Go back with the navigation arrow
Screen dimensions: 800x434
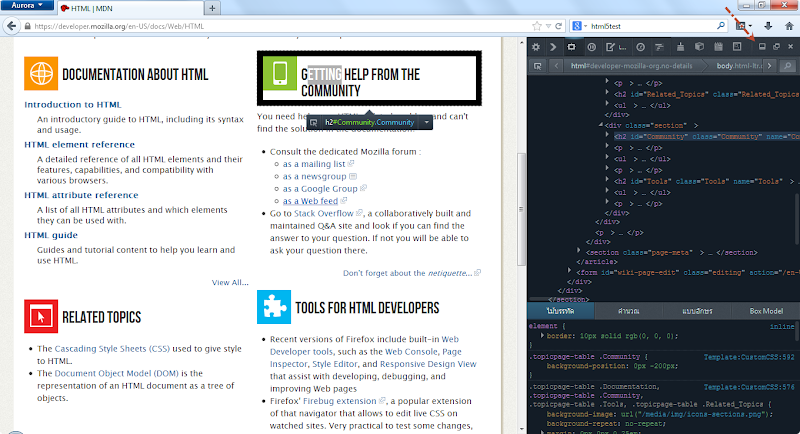12,26
